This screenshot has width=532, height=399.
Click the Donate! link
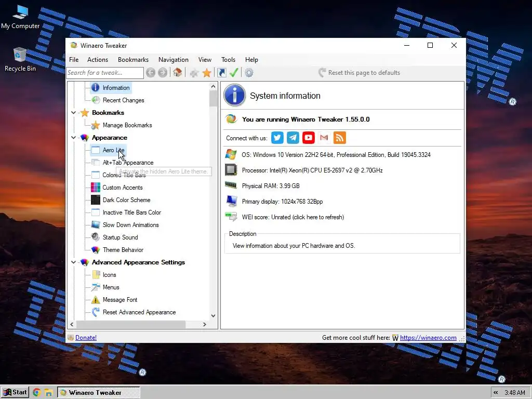coord(86,338)
